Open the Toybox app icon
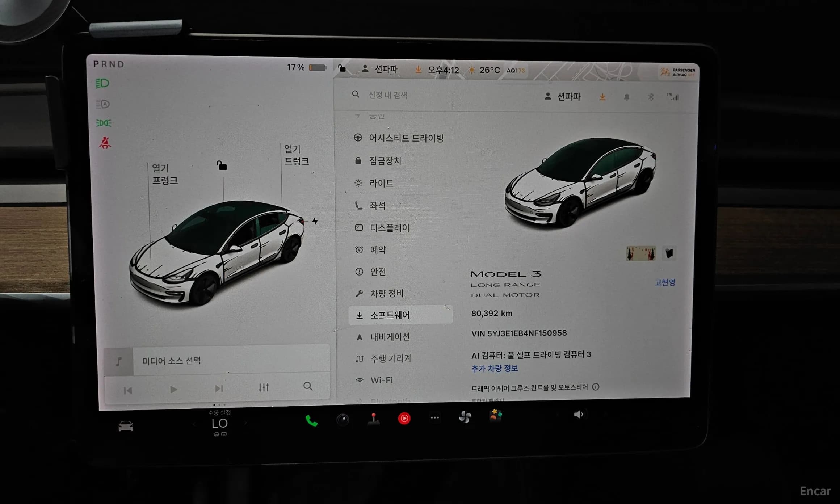The height and width of the screenshot is (504, 840). pyautogui.click(x=496, y=416)
